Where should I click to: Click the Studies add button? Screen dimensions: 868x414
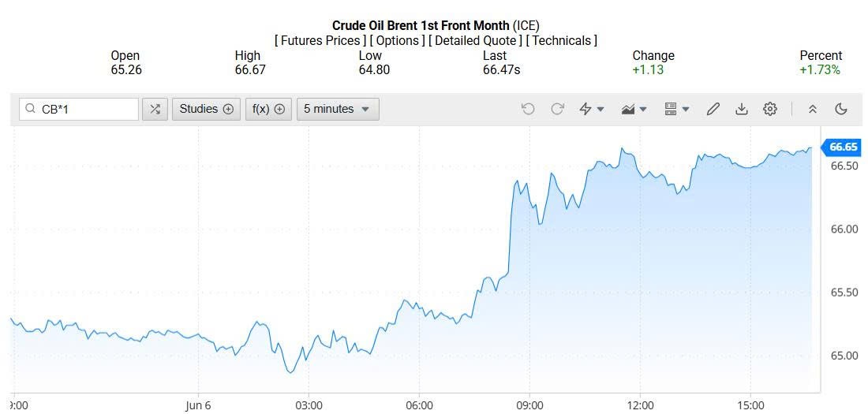coord(207,109)
